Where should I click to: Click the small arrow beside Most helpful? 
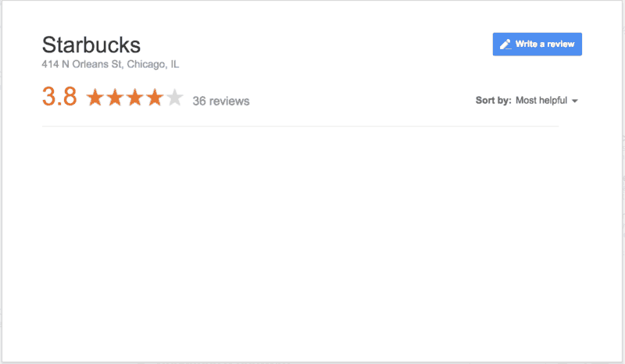point(575,102)
